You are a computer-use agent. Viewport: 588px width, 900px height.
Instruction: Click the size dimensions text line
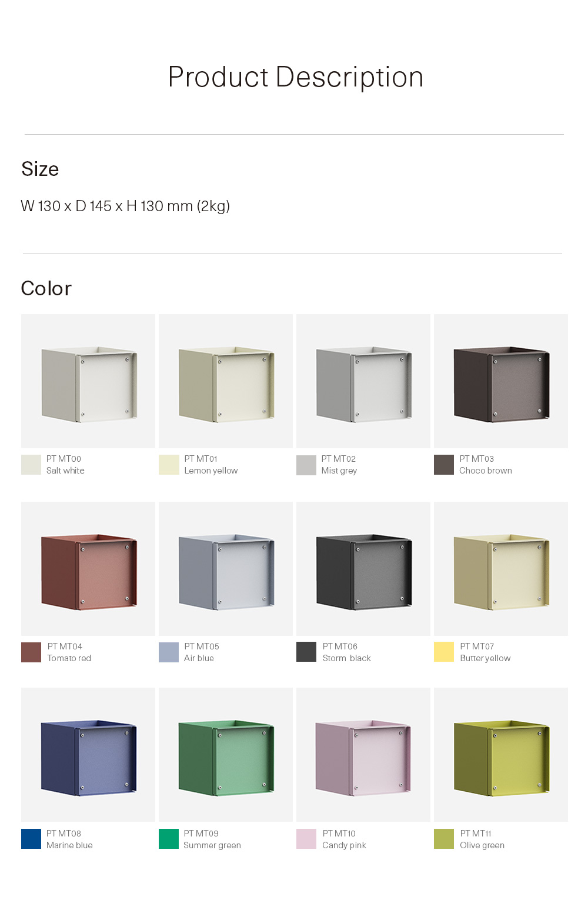tap(125, 206)
